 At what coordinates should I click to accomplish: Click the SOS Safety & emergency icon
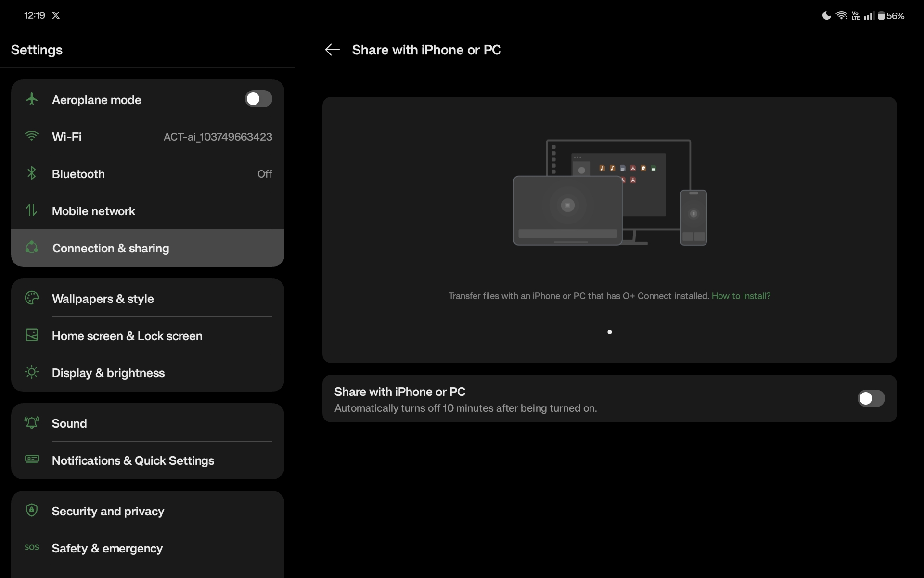pos(32,548)
